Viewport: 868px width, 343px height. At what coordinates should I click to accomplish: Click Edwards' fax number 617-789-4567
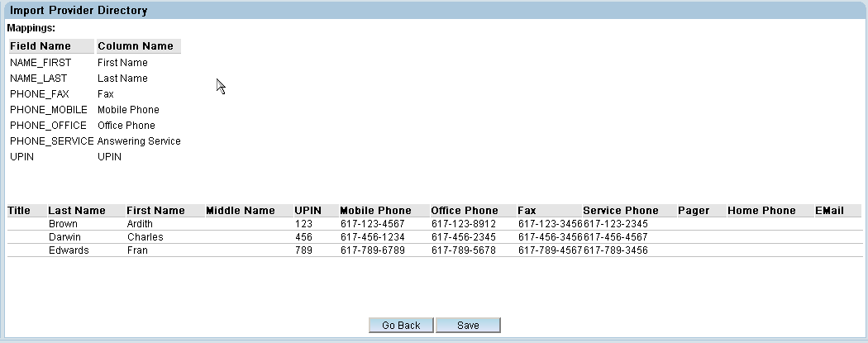[x=551, y=250]
